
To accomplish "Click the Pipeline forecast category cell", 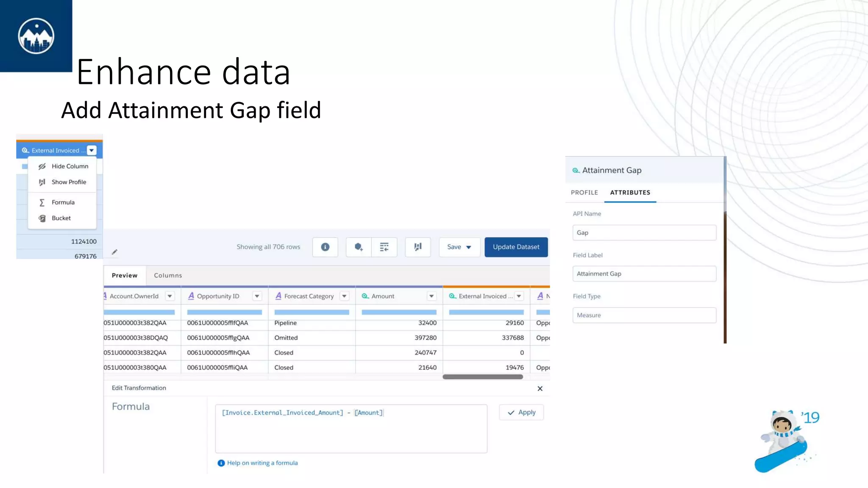I will tap(312, 323).
